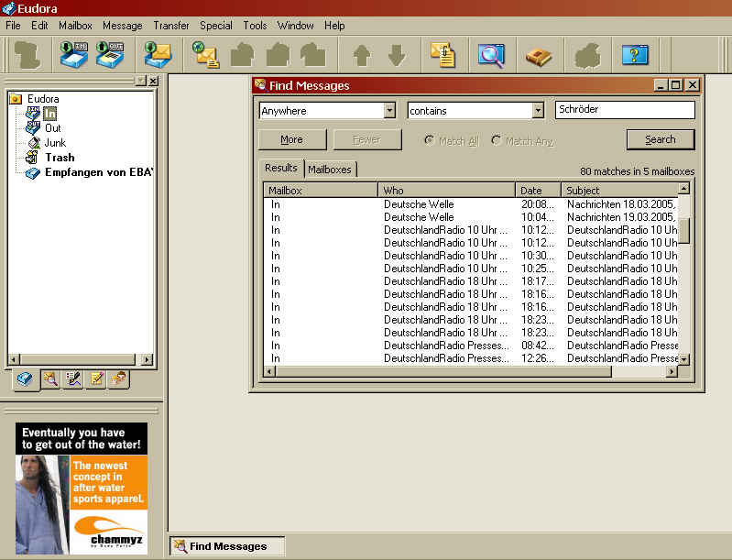The image size is (732, 560).
Task: Click the results list vertical scrollbar thumb
Action: (x=684, y=230)
